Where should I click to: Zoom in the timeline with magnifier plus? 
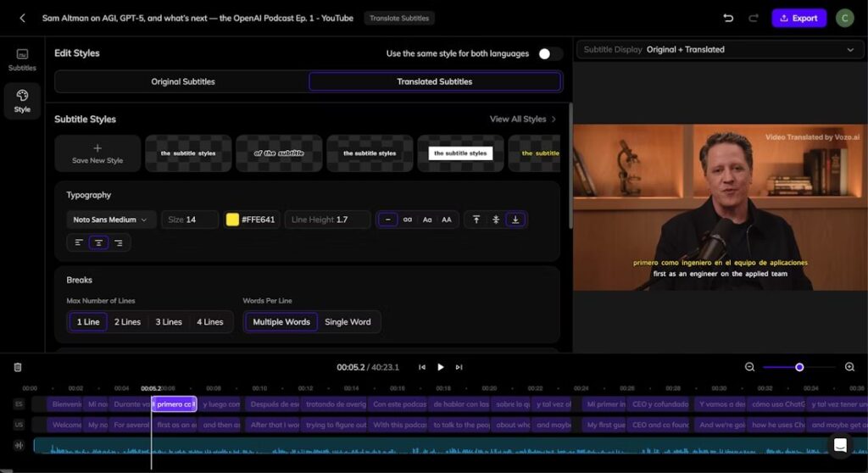click(x=849, y=367)
